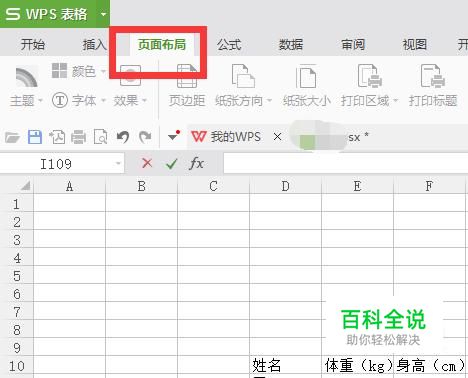This screenshot has width=468, height=378.
Task: Click the Name Box showing I109
Action: pyautogui.click(x=56, y=164)
